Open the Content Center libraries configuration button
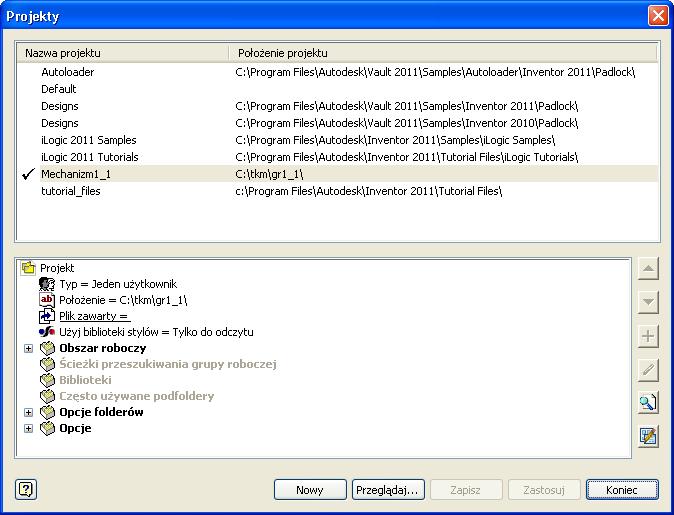Screen dimensions: 674x515 [x=648, y=437]
